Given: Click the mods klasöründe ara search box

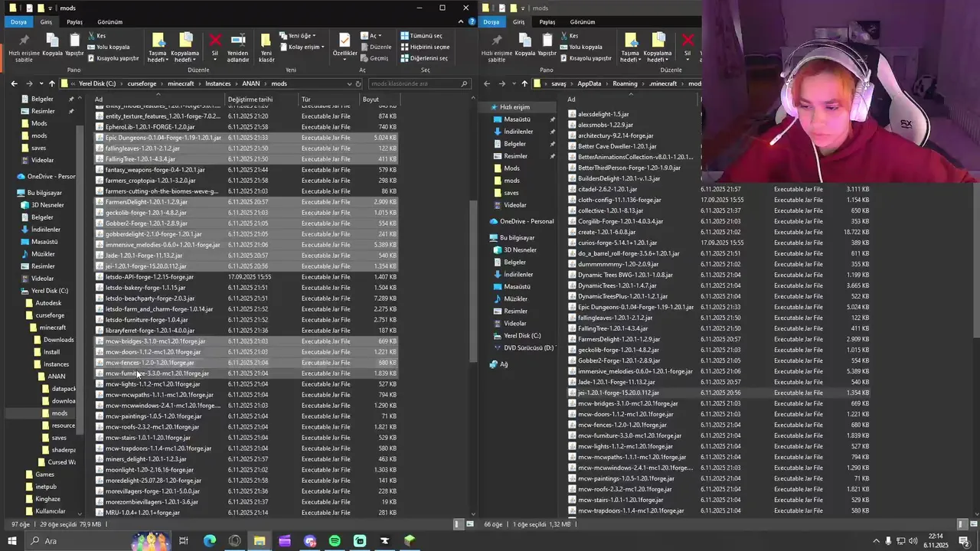Looking at the screenshot, I should 419,83.
